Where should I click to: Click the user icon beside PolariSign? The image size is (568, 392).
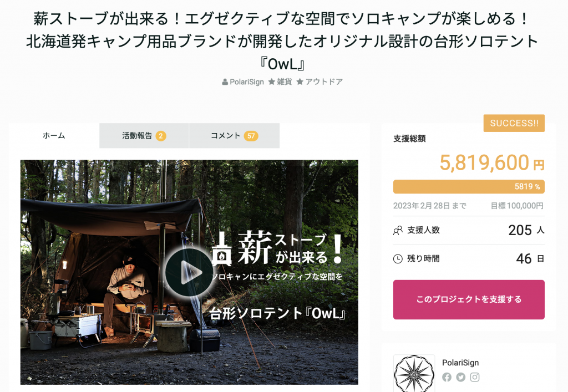(x=225, y=82)
